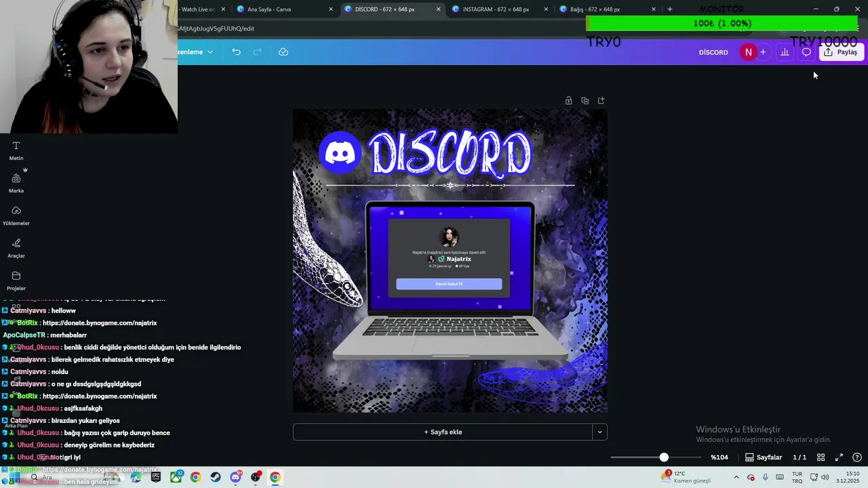Open the Xbox app in taskbar
868x488 pixels.
pyautogui.click(x=176, y=477)
